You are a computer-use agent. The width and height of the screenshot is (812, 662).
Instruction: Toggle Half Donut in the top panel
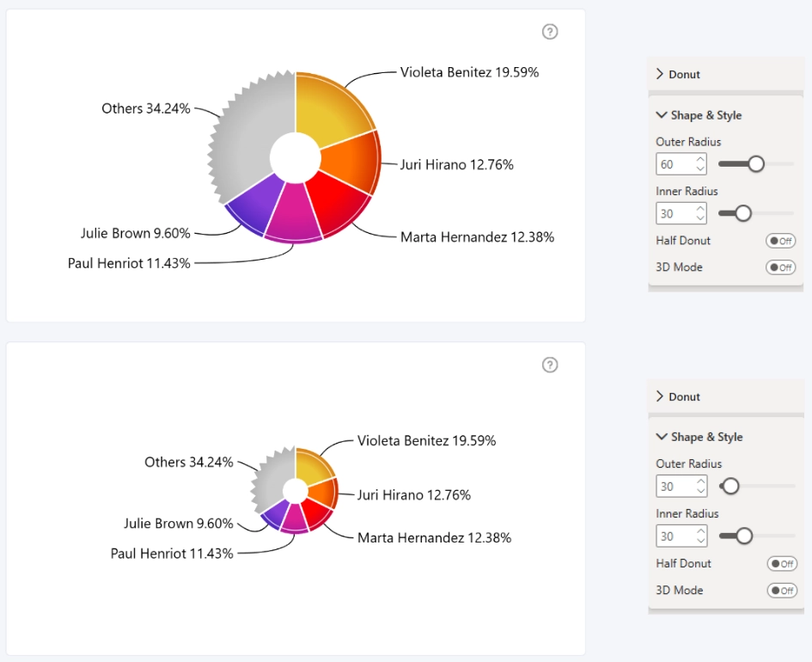(x=780, y=241)
